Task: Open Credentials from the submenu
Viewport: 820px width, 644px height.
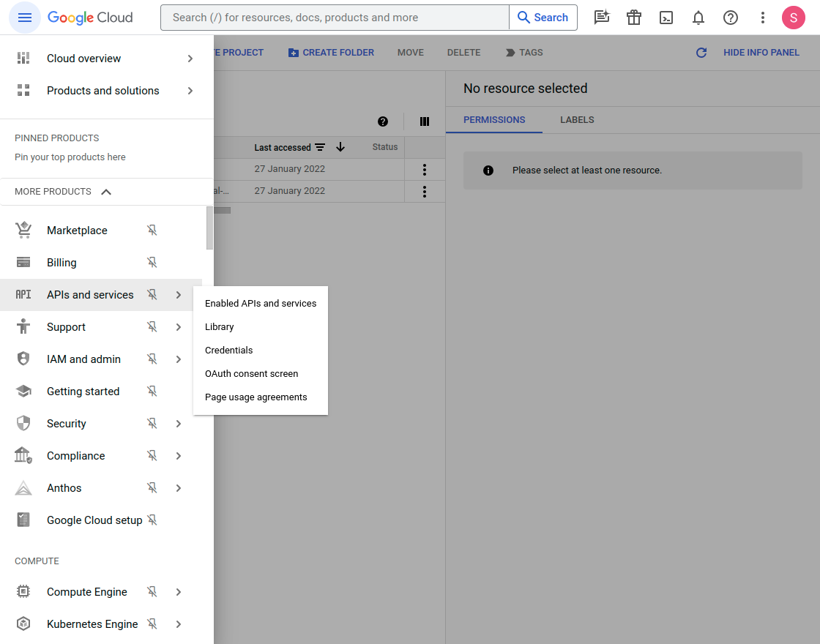Action: click(x=261, y=351)
